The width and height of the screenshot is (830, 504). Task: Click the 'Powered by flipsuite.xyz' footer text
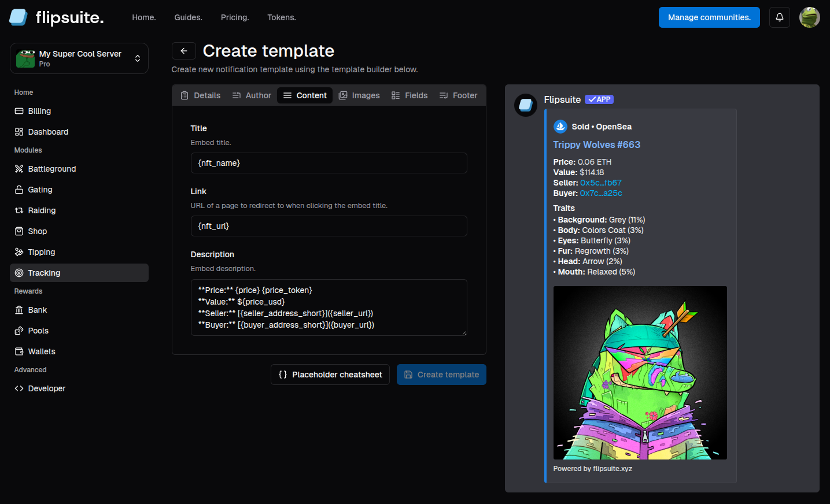(x=593, y=469)
